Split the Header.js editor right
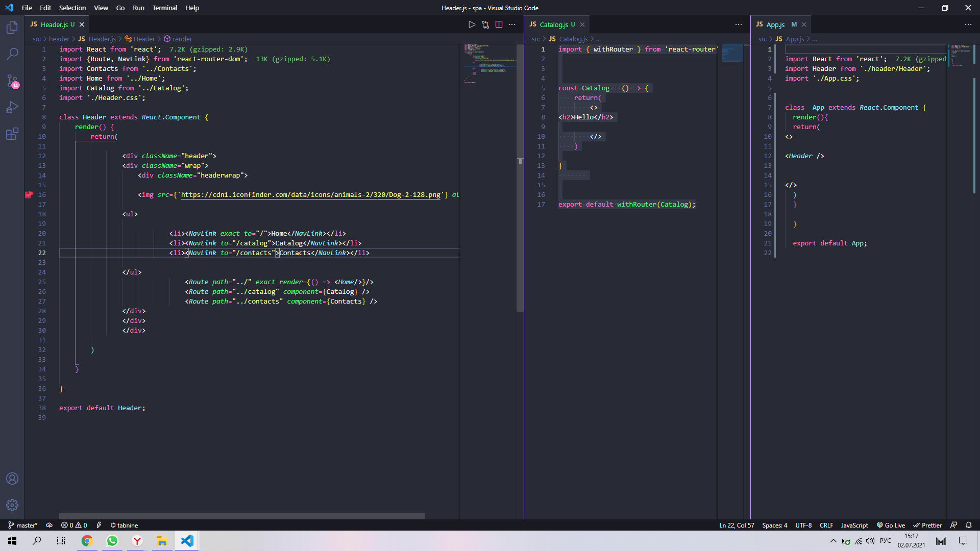The height and width of the screenshot is (551, 980). click(499, 24)
